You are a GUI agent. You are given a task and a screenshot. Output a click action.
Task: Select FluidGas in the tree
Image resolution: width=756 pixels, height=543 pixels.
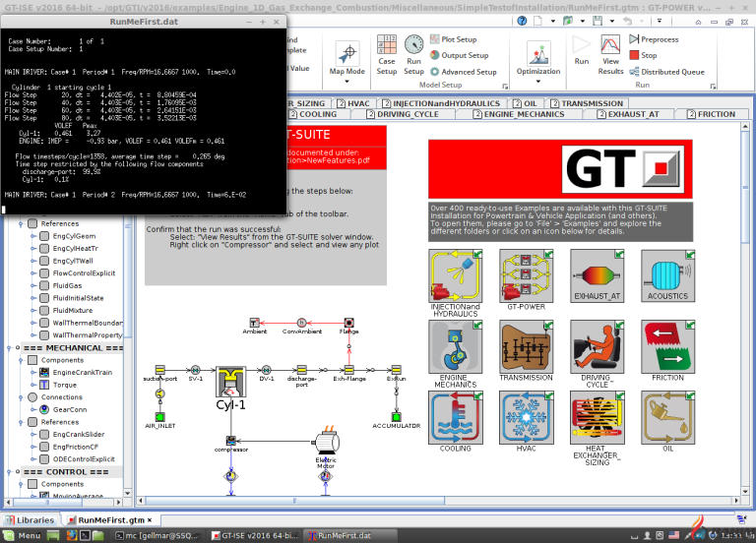67,285
